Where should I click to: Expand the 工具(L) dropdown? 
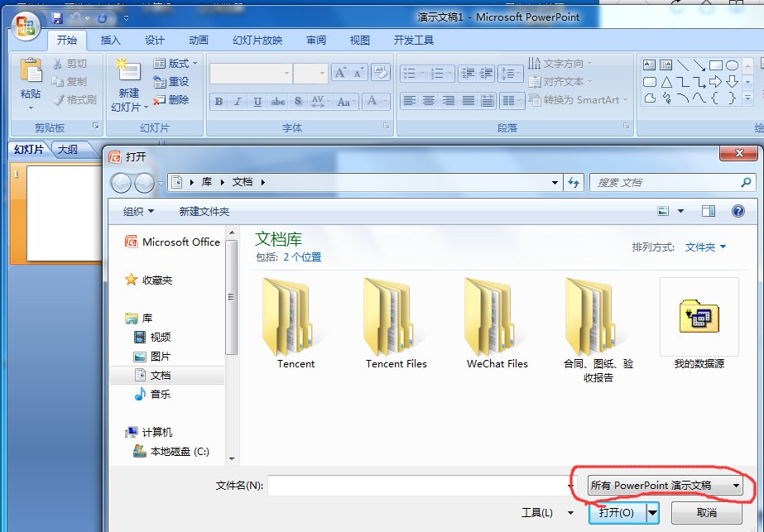(x=547, y=513)
